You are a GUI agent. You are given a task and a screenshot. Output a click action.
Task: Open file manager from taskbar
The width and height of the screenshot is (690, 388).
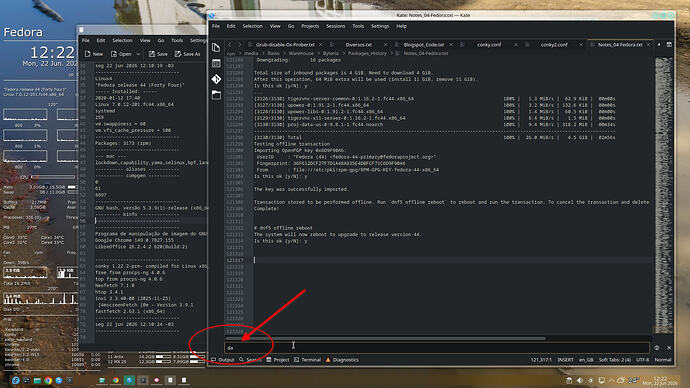[37, 380]
